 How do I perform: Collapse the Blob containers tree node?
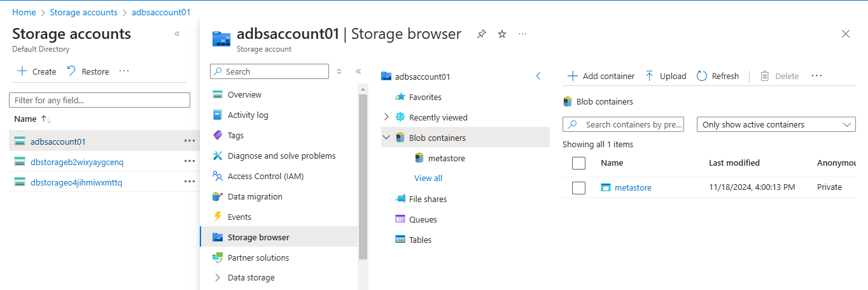tap(386, 138)
